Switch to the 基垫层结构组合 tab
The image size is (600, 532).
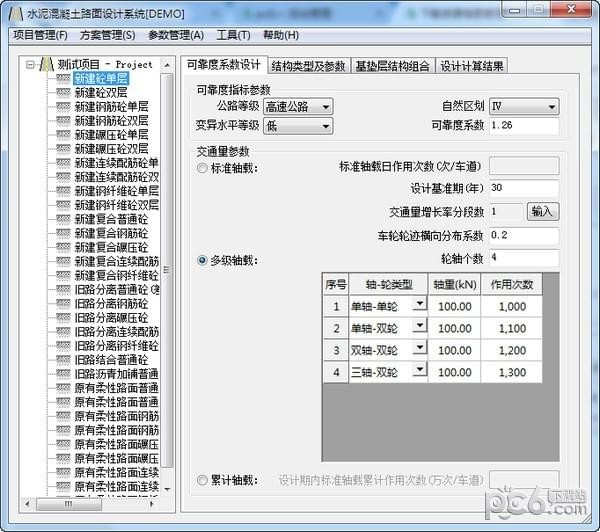[x=393, y=66]
